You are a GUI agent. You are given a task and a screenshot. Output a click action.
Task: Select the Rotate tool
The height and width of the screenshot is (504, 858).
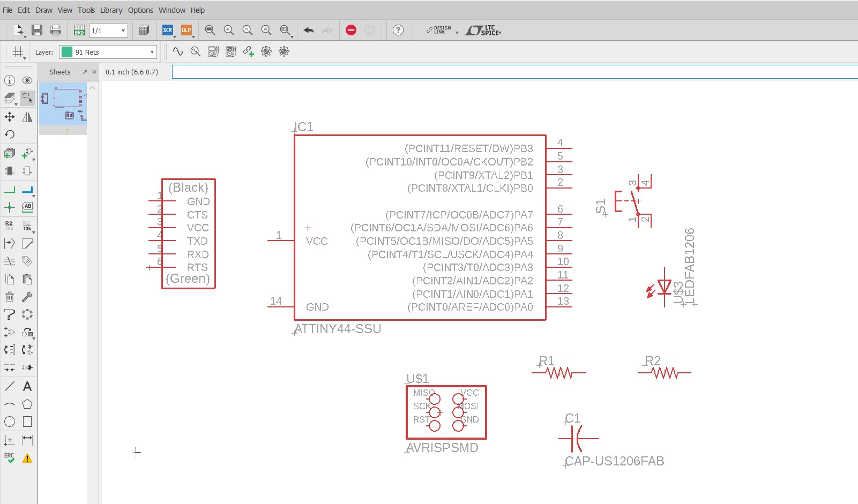pos(10,134)
